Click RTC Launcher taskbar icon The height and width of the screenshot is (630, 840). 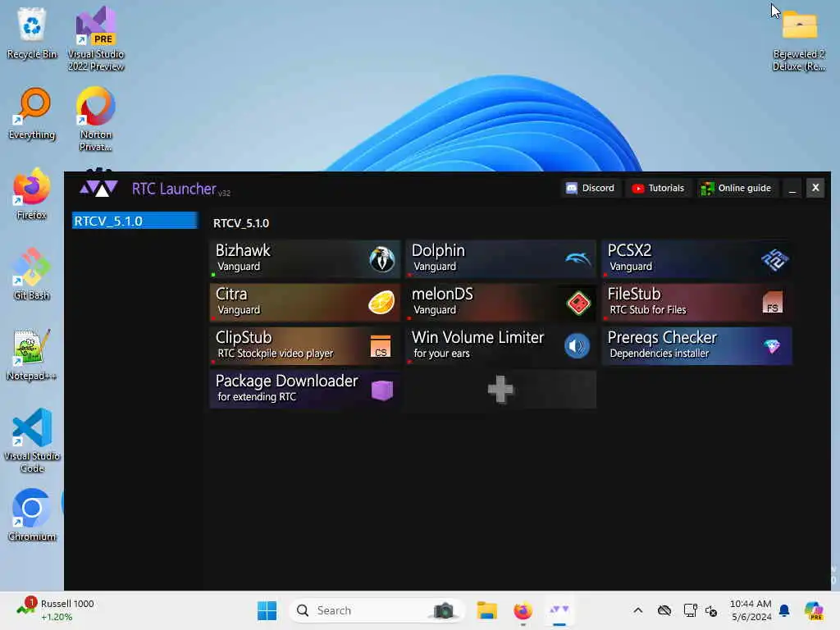pyautogui.click(x=559, y=610)
